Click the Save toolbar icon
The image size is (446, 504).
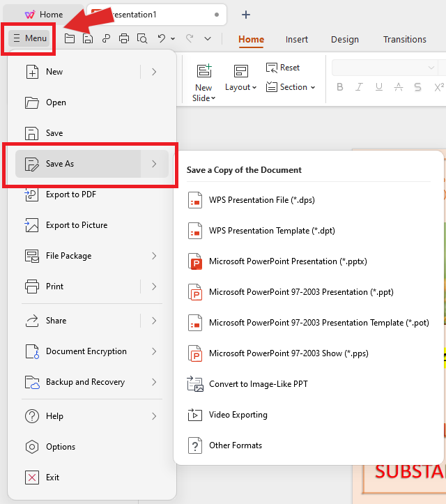click(87, 38)
